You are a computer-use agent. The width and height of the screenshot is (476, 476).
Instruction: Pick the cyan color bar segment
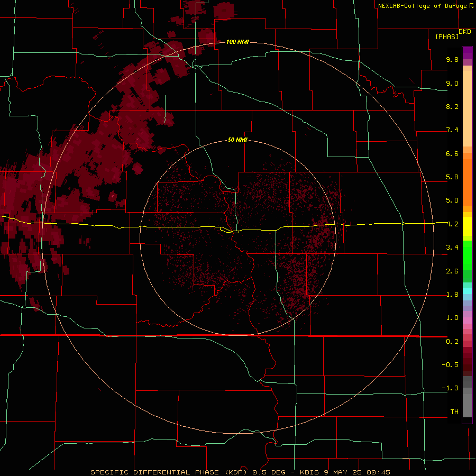pos(467,291)
